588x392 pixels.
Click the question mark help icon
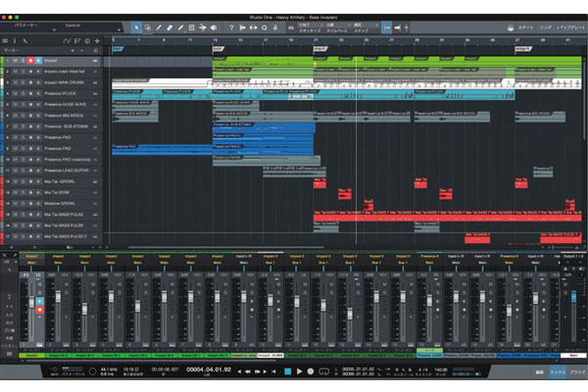click(x=231, y=27)
